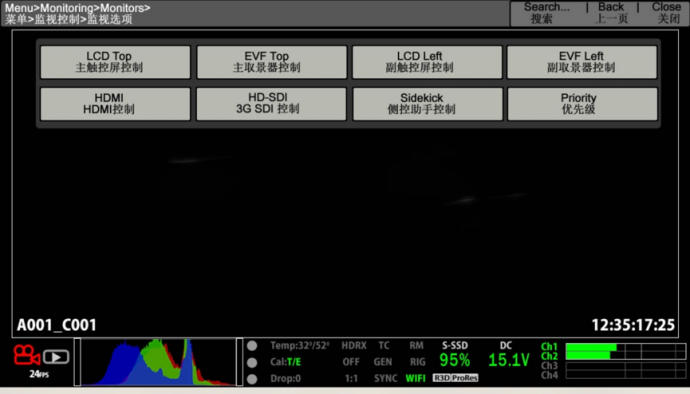Open the HD-SDI output settings
Image resolution: width=690 pixels, height=394 pixels.
pos(272,104)
